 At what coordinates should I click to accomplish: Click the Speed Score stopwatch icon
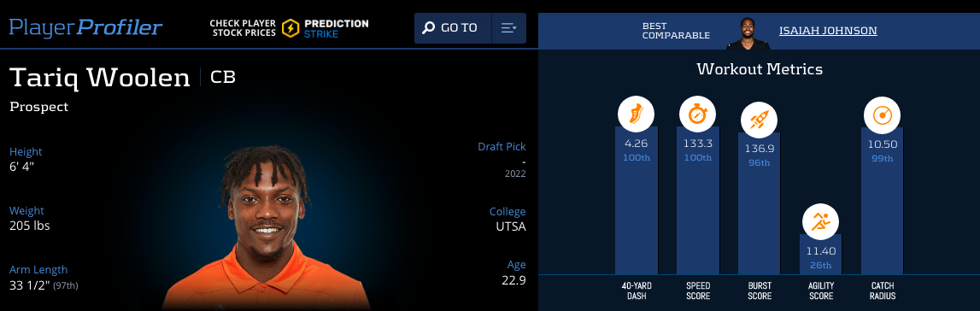pos(697,114)
